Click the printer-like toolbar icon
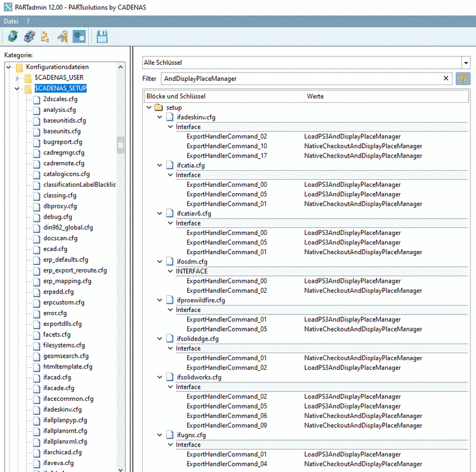Viewport: 476px width, 472px height. 29,37
